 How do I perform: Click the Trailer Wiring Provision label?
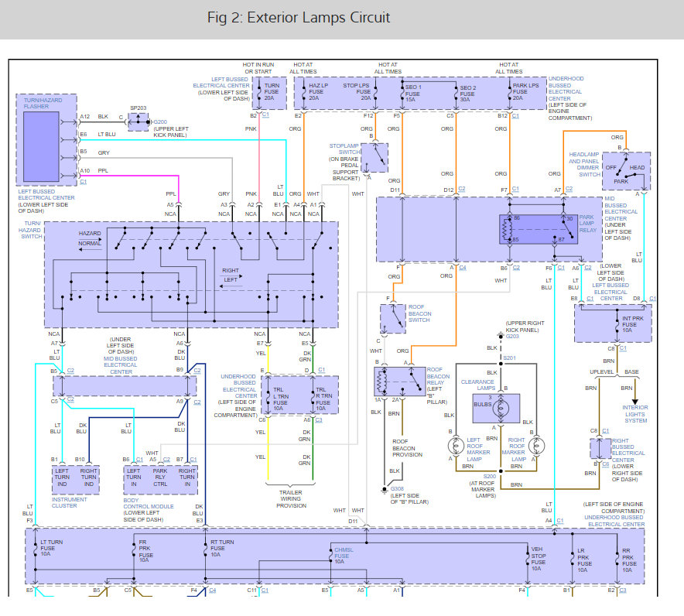[291, 499]
